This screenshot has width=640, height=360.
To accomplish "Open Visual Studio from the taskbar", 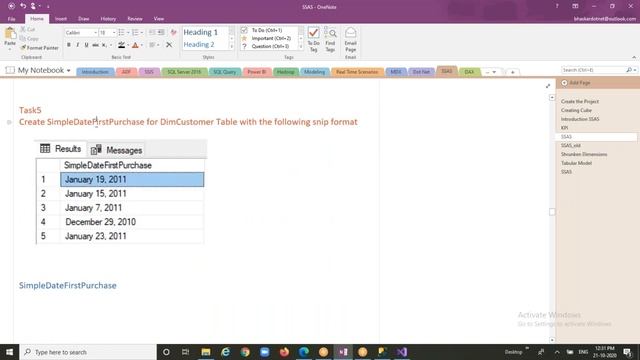I will tap(402, 352).
